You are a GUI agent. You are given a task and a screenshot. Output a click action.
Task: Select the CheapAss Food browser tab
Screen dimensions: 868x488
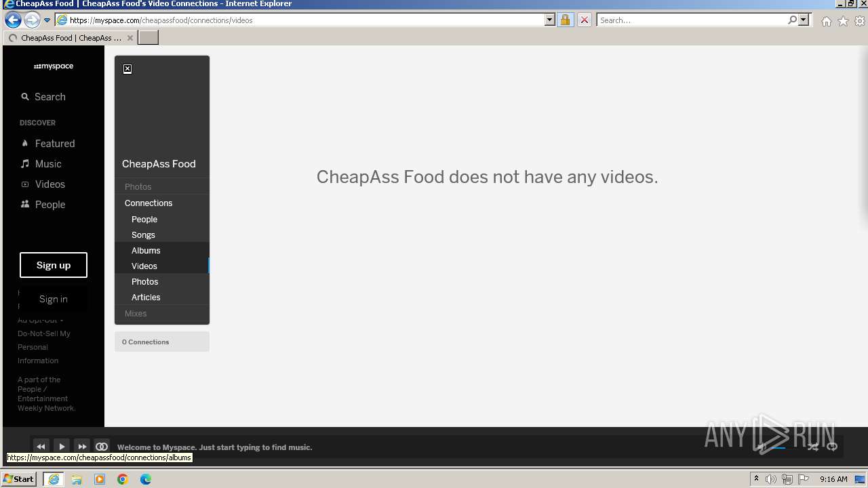[x=71, y=38]
